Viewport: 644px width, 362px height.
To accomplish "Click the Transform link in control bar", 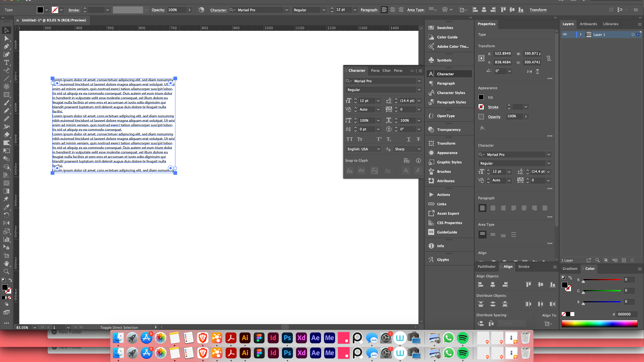I will pyautogui.click(x=538, y=10).
